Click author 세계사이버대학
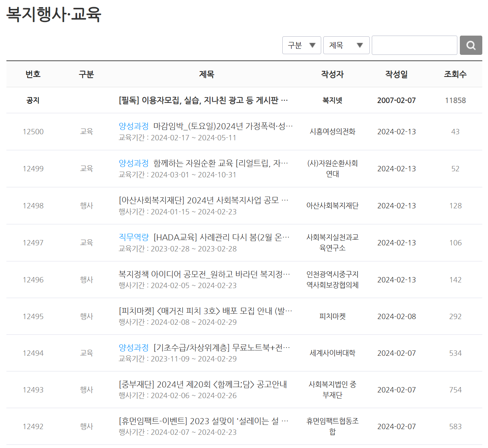Screen dimensions: 488x448 tap(332, 353)
